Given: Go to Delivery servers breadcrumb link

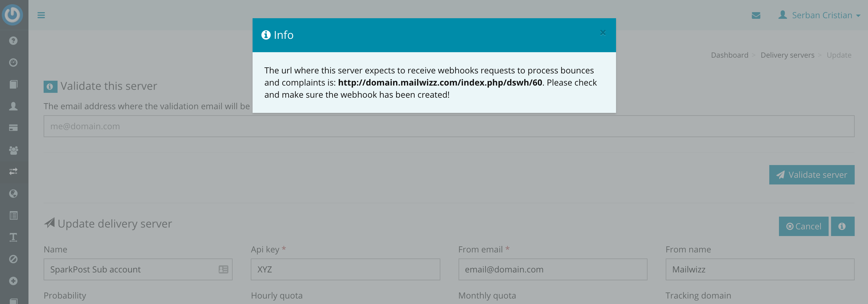Looking at the screenshot, I should point(787,55).
